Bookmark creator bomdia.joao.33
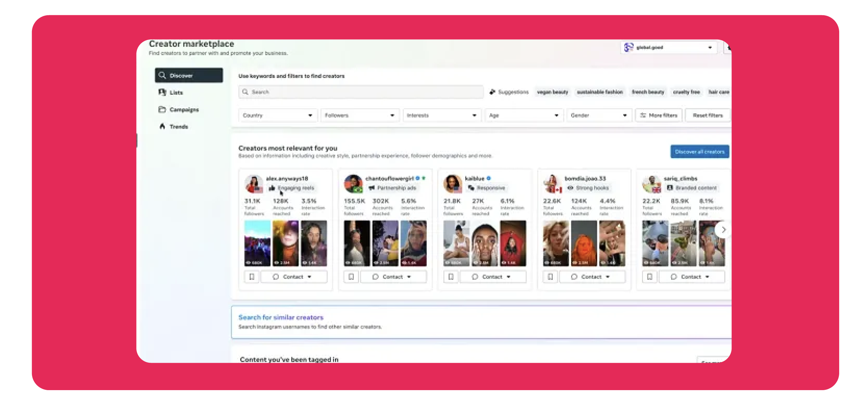The image size is (868, 404). pyautogui.click(x=550, y=277)
